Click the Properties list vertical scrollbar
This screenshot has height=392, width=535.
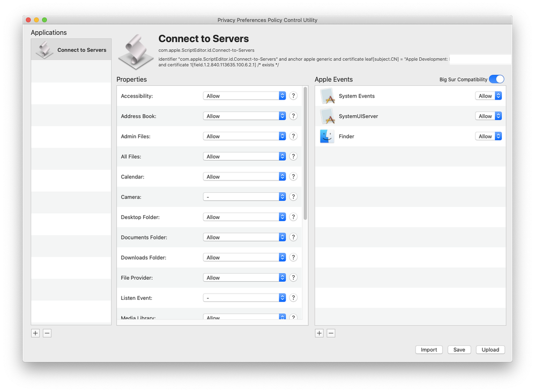[x=306, y=153]
